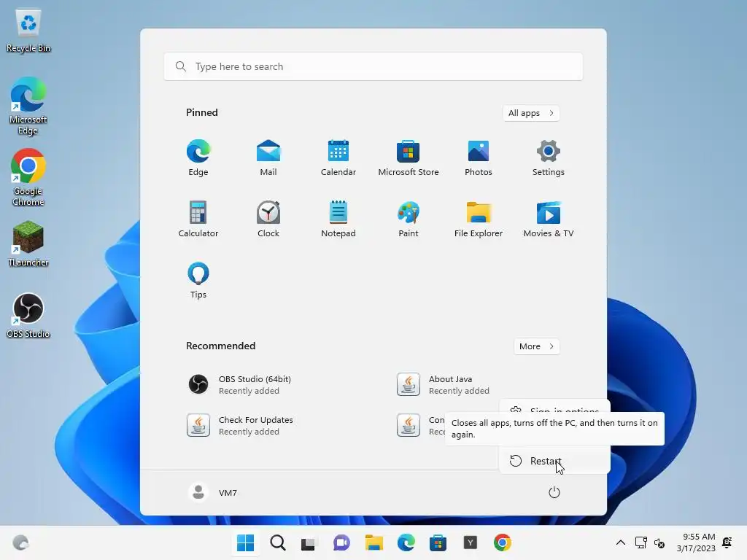Image resolution: width=747 pixels, height=560 pixels.
Task: Open File Explorer on taskbar
Action: (x=374, y=542)
